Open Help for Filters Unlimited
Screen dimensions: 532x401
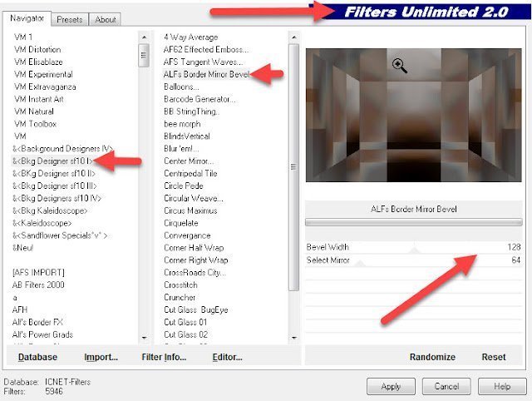502,387
